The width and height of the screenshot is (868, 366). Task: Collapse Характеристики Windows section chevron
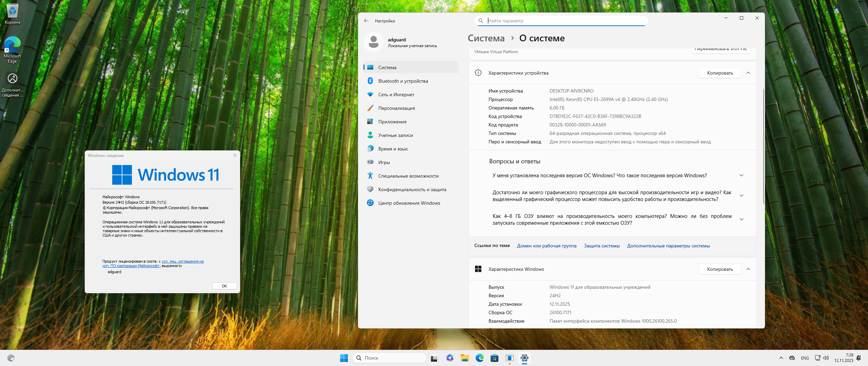pyautogui.click(x=748, y=269)
